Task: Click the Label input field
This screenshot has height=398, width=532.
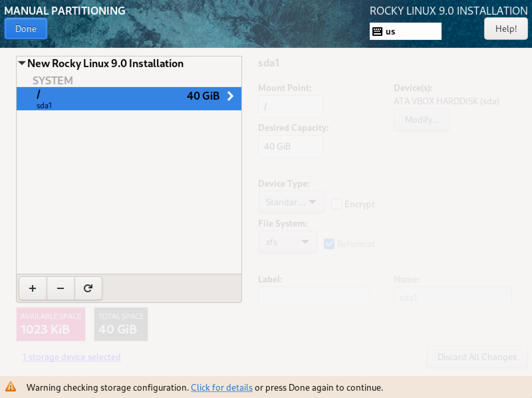Action: point(314,295)
